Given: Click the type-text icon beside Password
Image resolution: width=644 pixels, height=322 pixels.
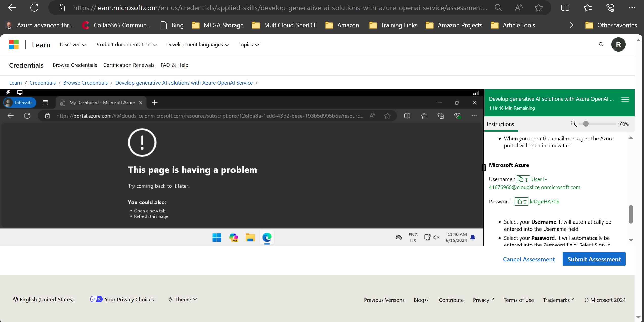Looking at the screenshot, I should click(x=525, y=202).
